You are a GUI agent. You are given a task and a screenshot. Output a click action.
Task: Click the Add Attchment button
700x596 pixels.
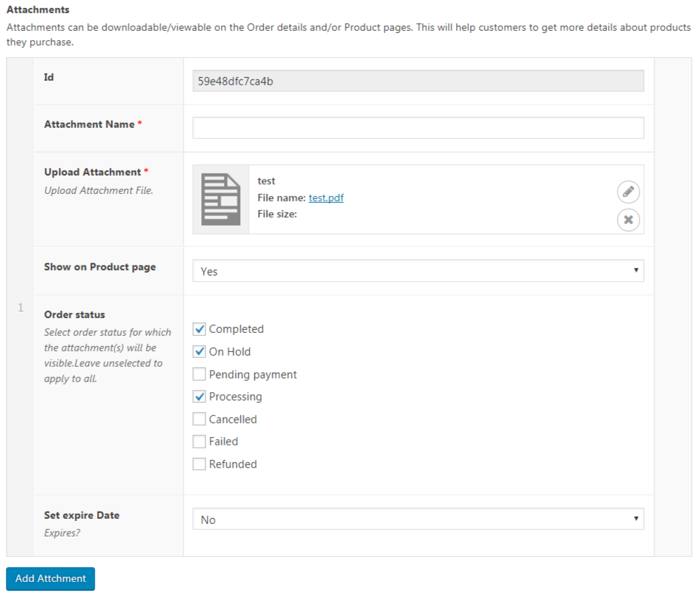[51, 578]
